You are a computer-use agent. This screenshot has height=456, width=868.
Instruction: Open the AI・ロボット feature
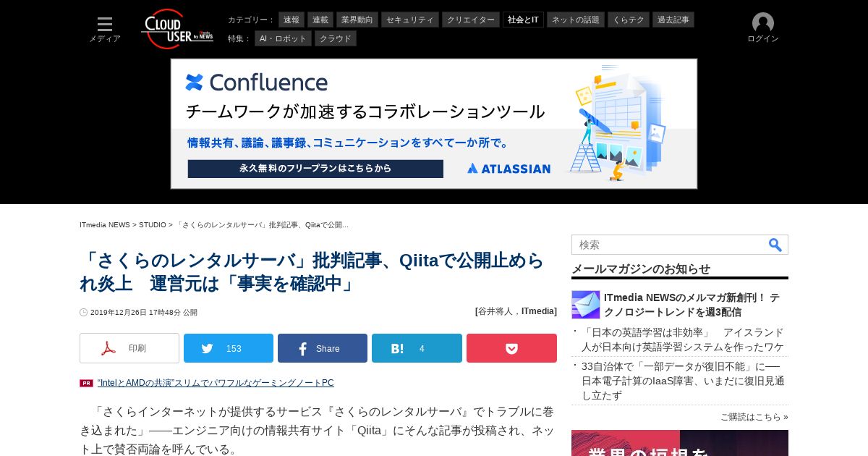pos(283,38)
